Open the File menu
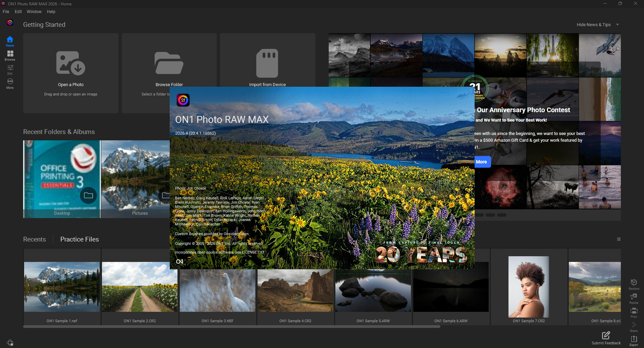This screenshot has height=348, width=644. [x=6, y=12]
